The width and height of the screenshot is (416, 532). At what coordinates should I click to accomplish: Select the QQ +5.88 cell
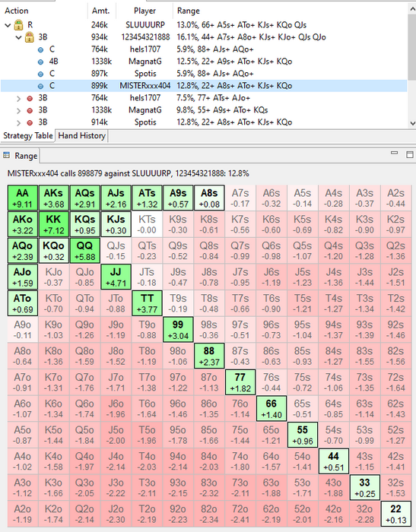(84, 250)
